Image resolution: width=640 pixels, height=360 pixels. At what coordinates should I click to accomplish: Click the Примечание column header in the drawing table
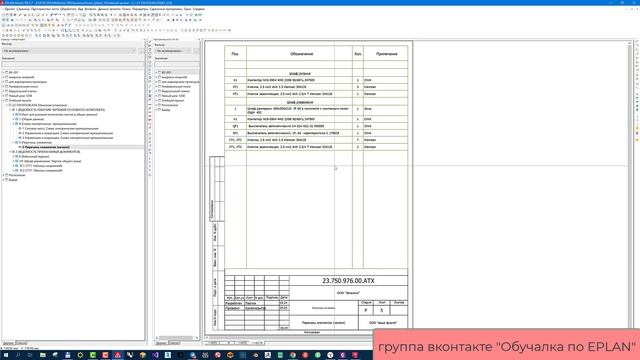pyautogui.click(x=387, y=54)
